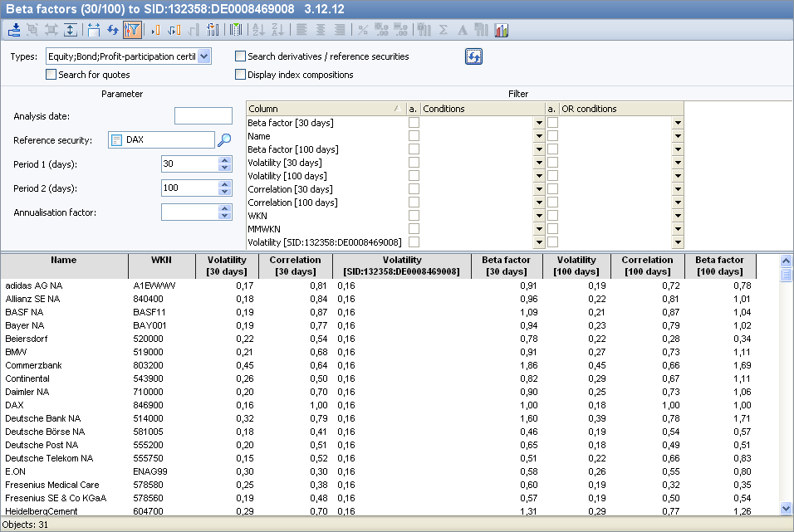Viewport: 794px width, 532px height.
Task: Open the Types dropdown list
Action: (204, 56)
